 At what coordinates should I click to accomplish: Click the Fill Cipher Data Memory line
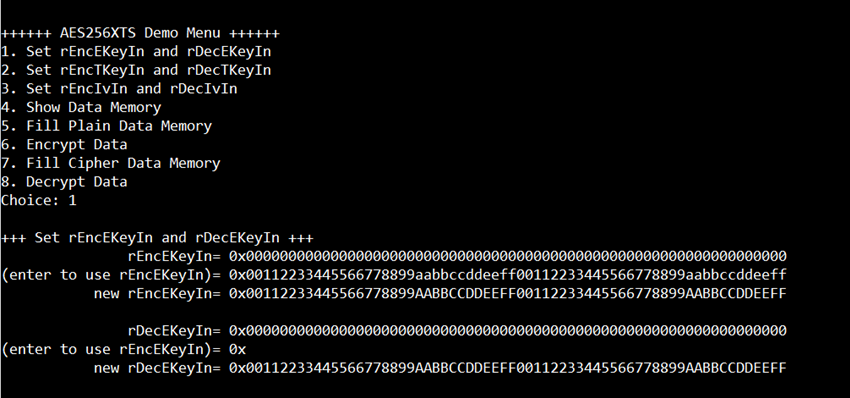[x=111, y=163]
